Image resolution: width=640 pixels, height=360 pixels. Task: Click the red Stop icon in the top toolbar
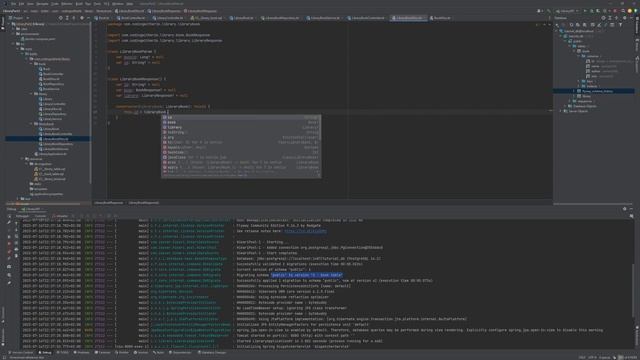(615, 11)
